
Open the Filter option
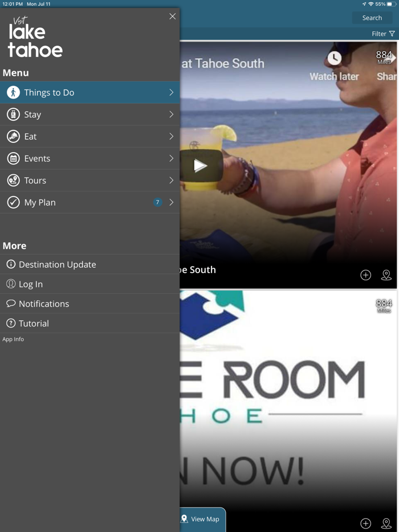point(383,34)
